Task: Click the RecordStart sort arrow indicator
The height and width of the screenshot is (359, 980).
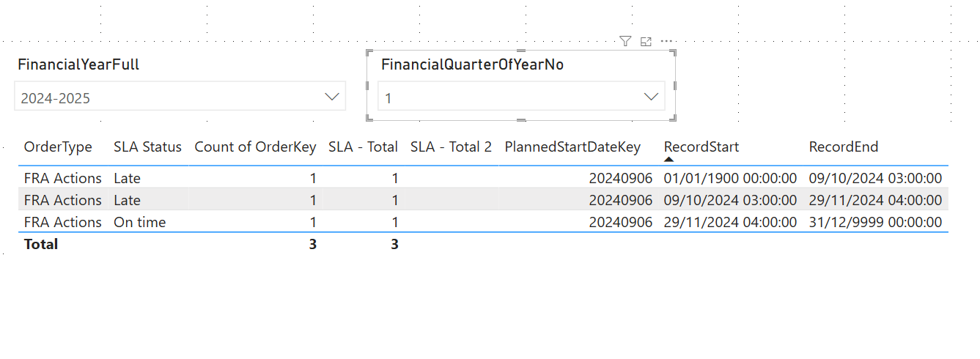Action: (669, 159)
